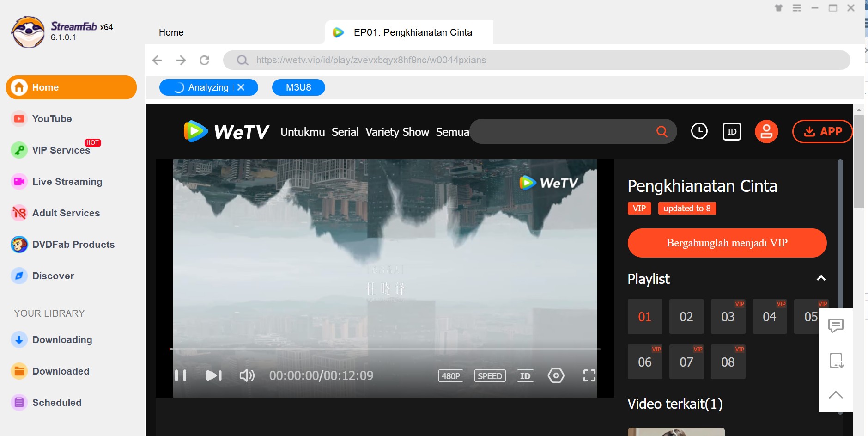868x436 pixels.
Task: Skip to the next episode
Action: 213,375
